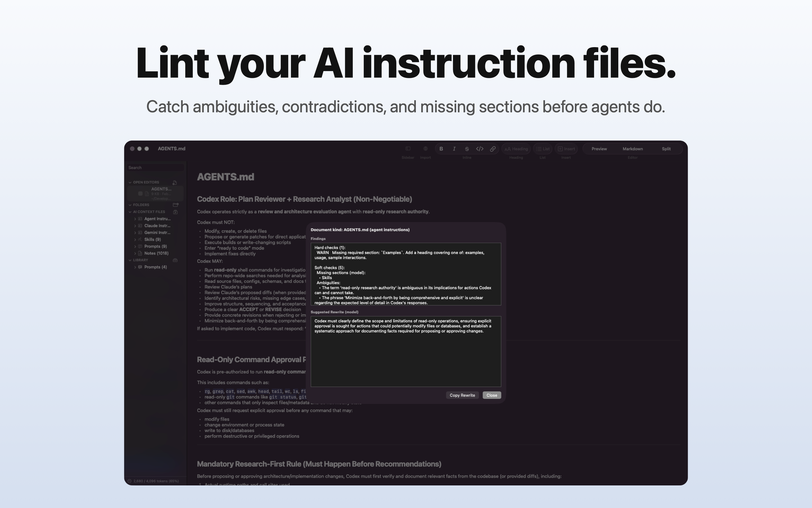Click inside the Findings text box
The width and height of the screenshot is (812, 508).
click(406, 274)
